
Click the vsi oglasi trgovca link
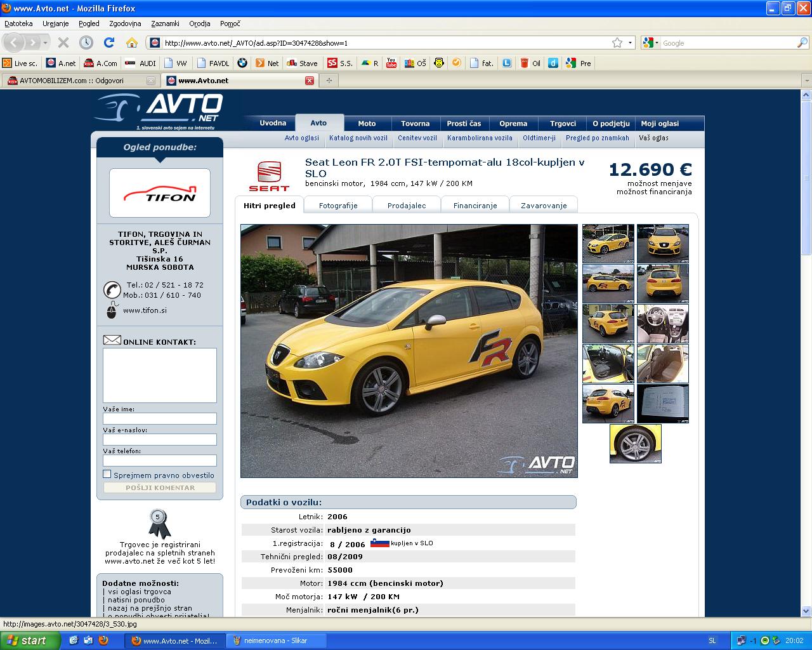point(140,592)
